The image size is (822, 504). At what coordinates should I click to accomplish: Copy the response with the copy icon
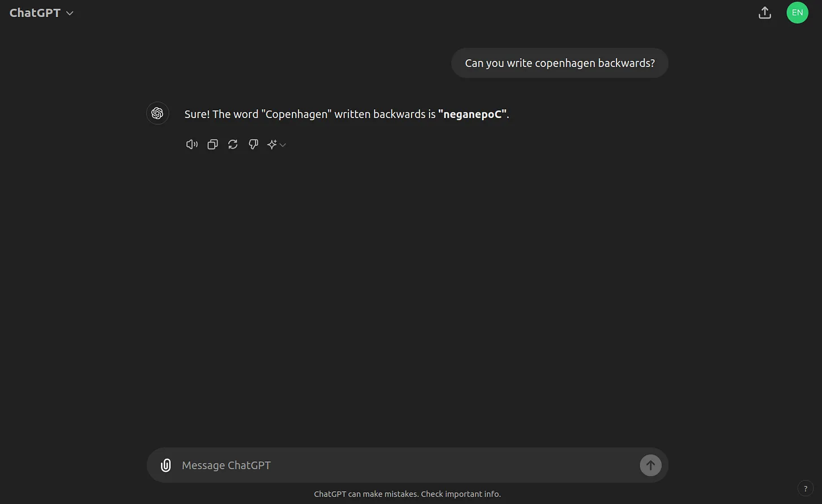(212, 144)
